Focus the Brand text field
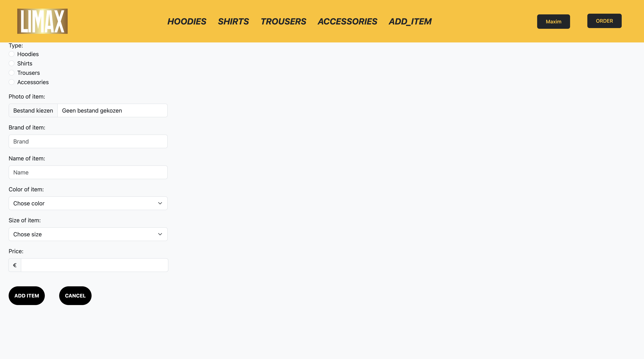644x359 pixels. click(88, 142)
